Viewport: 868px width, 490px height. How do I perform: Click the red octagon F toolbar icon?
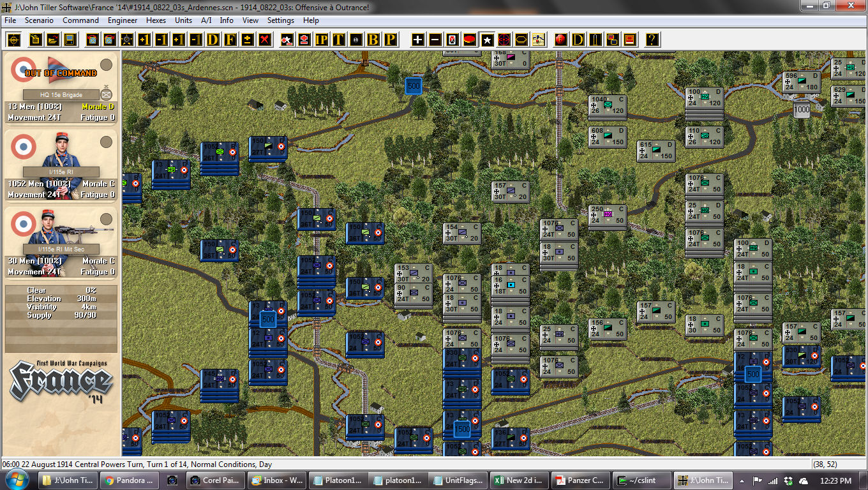coord(561,40)
